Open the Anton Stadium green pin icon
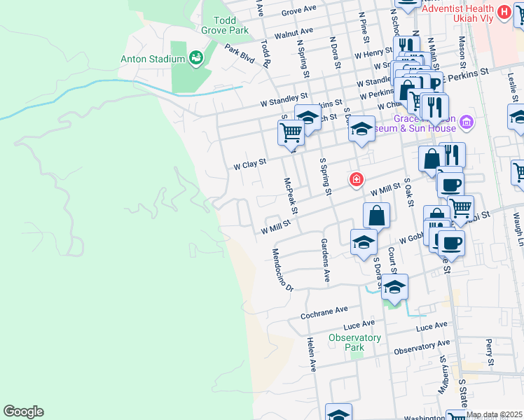Viewport: 524px width, 420px height. (196, 58)
